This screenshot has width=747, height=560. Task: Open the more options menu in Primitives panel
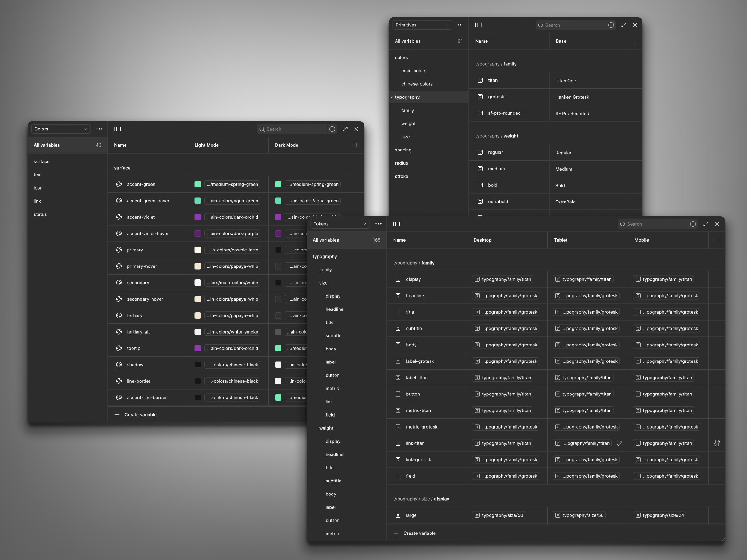click(460, 25)
